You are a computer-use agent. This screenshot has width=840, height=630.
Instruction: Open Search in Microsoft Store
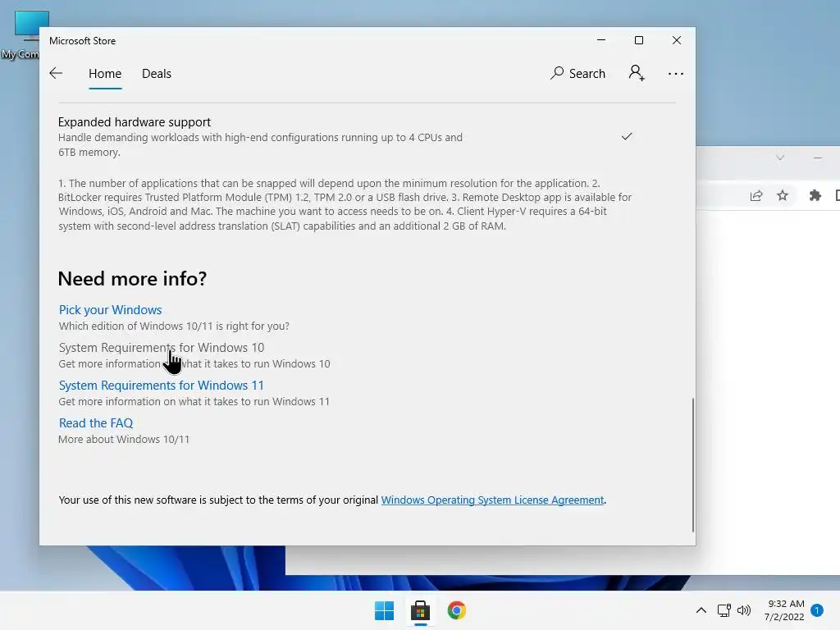(x=577, y=73)
